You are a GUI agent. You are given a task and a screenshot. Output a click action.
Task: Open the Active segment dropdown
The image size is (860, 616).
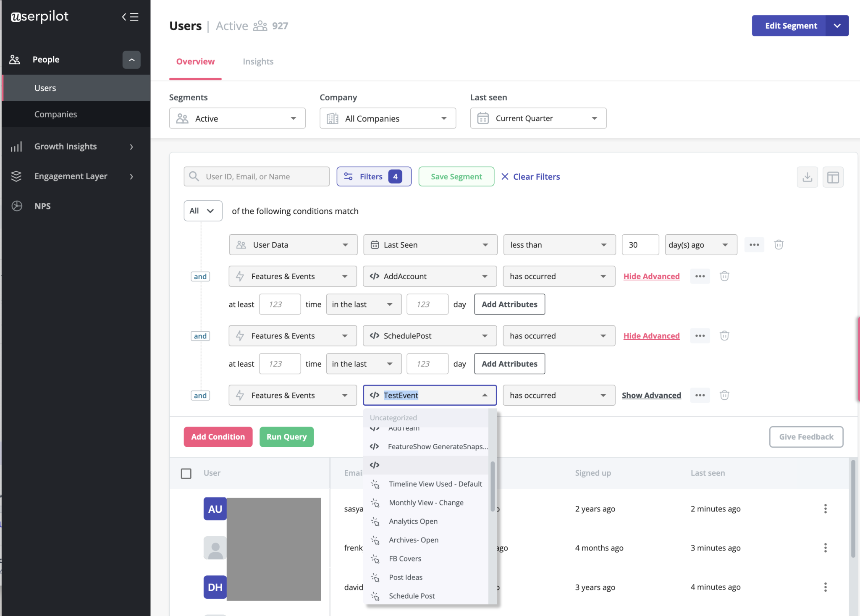[x=237, y=118]
